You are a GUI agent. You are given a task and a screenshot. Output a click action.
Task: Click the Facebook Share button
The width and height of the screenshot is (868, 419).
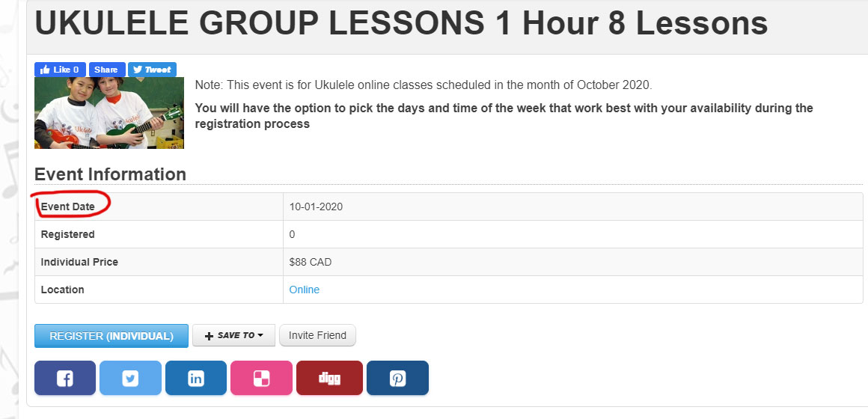(x=106, y=70)
